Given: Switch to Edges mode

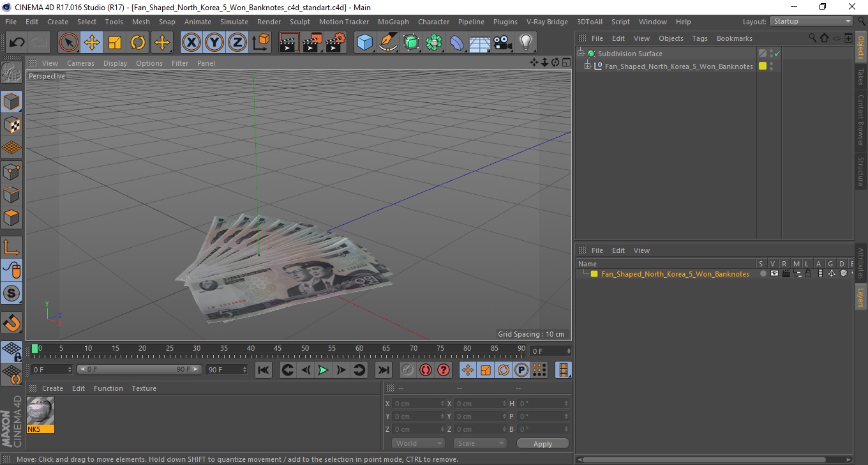Looking at the screenshot, I should click(11, 194).
